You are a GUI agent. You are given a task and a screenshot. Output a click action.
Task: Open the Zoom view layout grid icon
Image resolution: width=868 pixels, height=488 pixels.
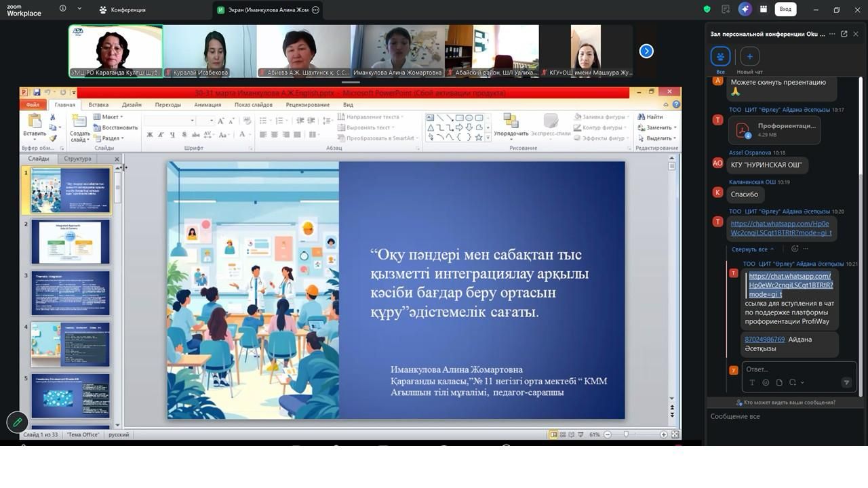[x=764, y=9]
